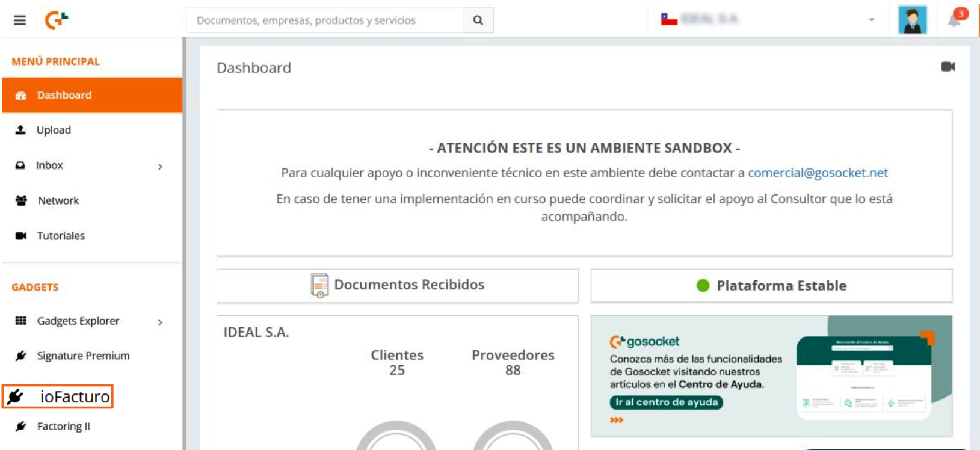Screen dimensions: 980x450
Task: Select Dashboard in the main menu
Action: [92, 95]
